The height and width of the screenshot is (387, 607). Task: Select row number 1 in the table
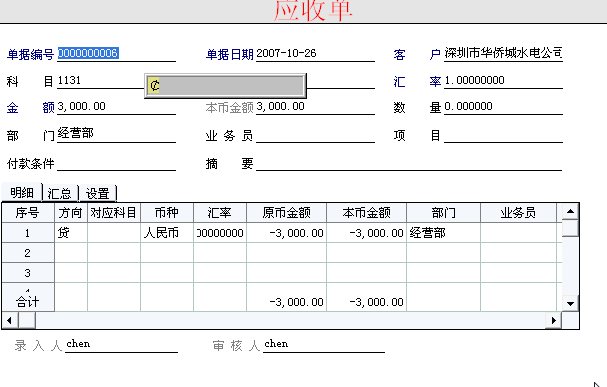tap(27, 233)
